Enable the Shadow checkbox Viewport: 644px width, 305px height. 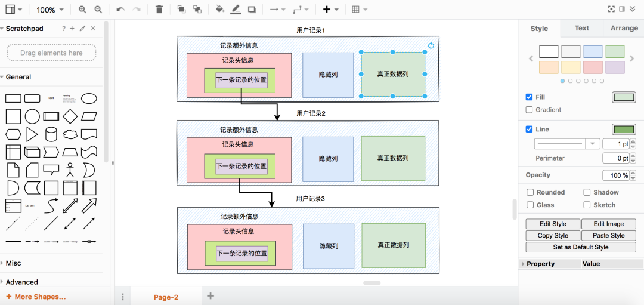point(587,192)
